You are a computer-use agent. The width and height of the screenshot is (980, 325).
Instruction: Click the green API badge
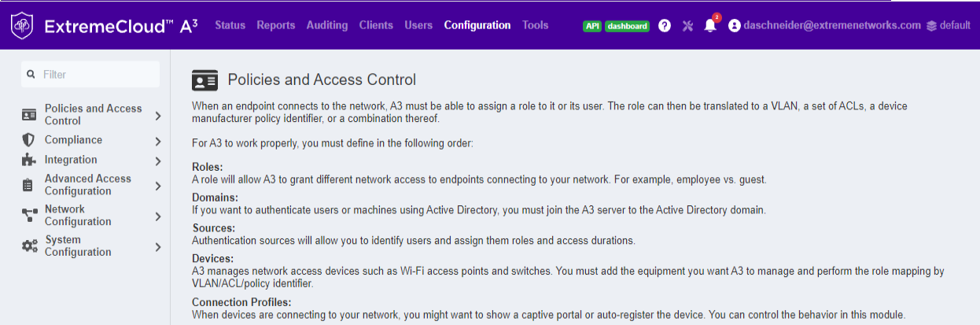coord(592,26)
